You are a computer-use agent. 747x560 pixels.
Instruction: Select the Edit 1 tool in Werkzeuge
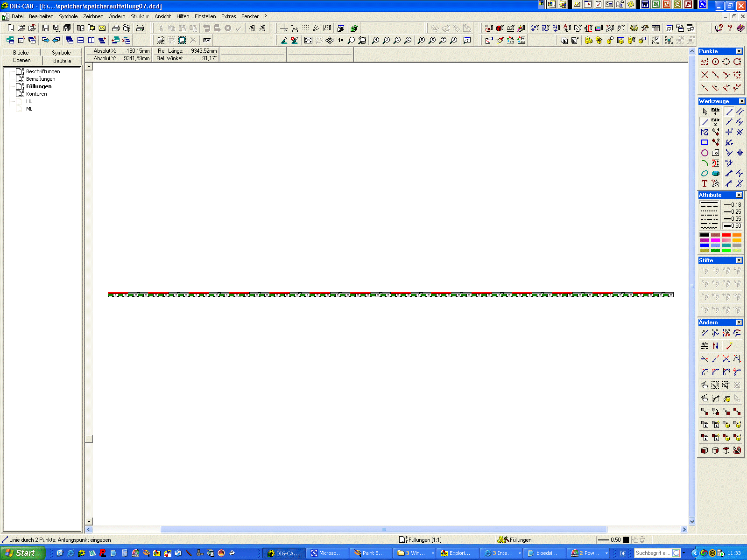click(715, 112)
